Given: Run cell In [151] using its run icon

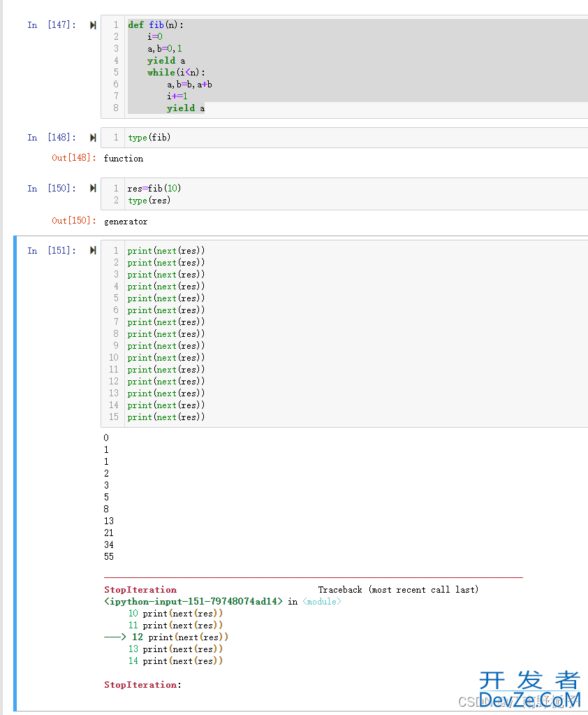Looking at the screenshot, I should coord(93,250).
